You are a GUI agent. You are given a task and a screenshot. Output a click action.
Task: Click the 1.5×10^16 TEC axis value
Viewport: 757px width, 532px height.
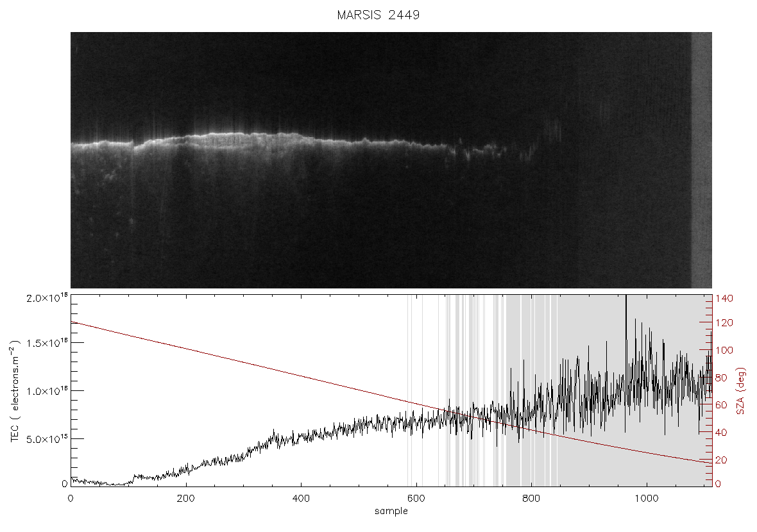47,343
